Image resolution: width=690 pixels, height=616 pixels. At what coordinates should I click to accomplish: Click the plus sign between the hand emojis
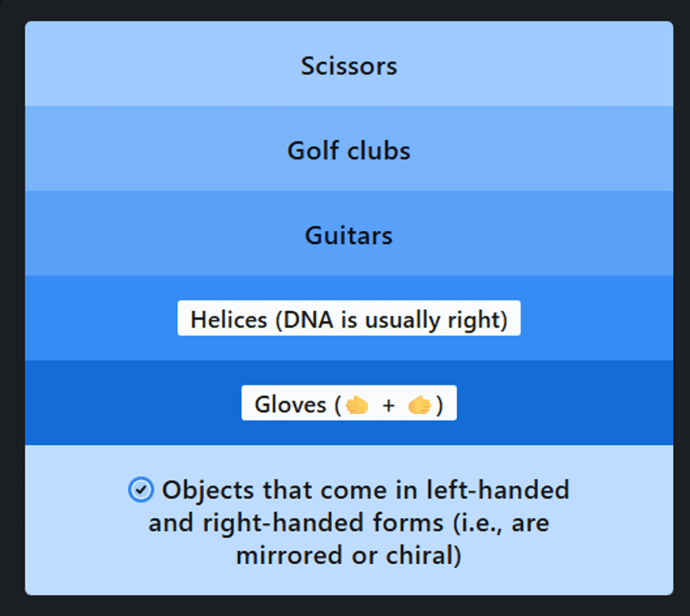(x=389, y=405)
